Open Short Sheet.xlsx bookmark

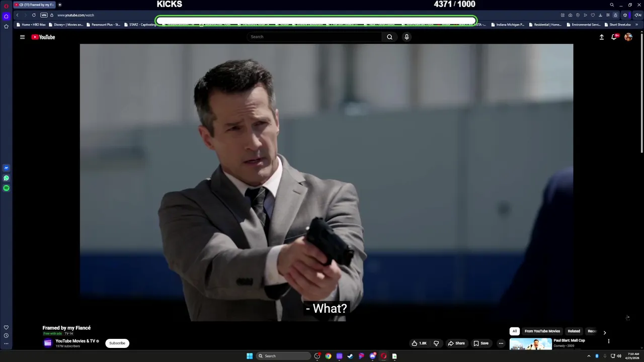pos(617,24)
